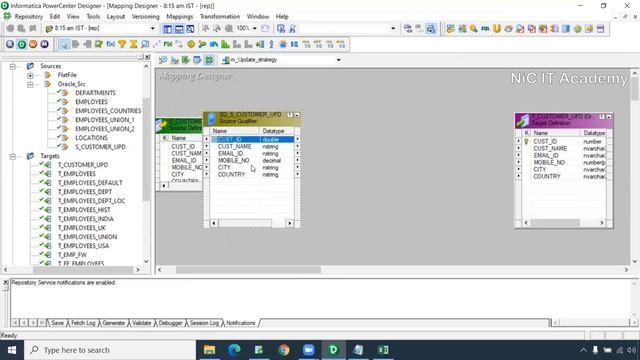Collapse the Targets folder tree node

(13, 156)
